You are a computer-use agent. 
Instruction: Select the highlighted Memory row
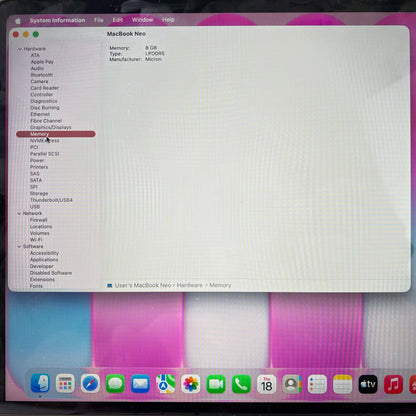56,134
